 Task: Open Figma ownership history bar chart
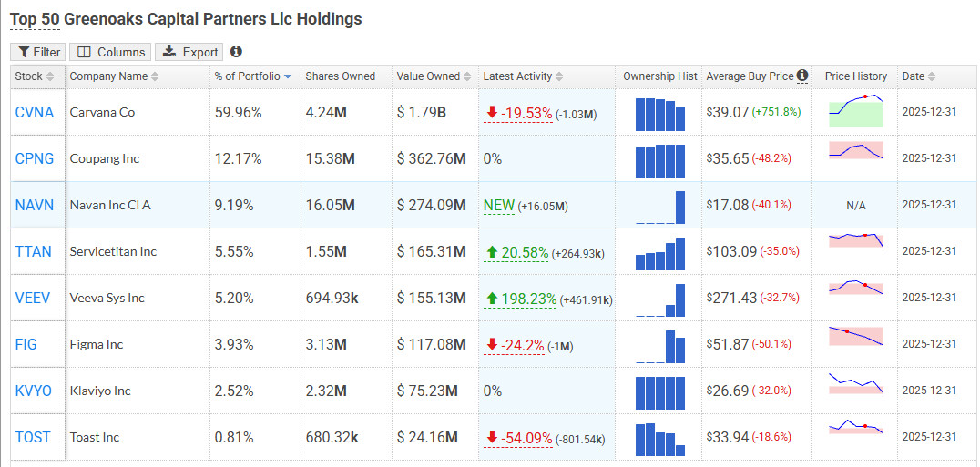pos(660,347)
